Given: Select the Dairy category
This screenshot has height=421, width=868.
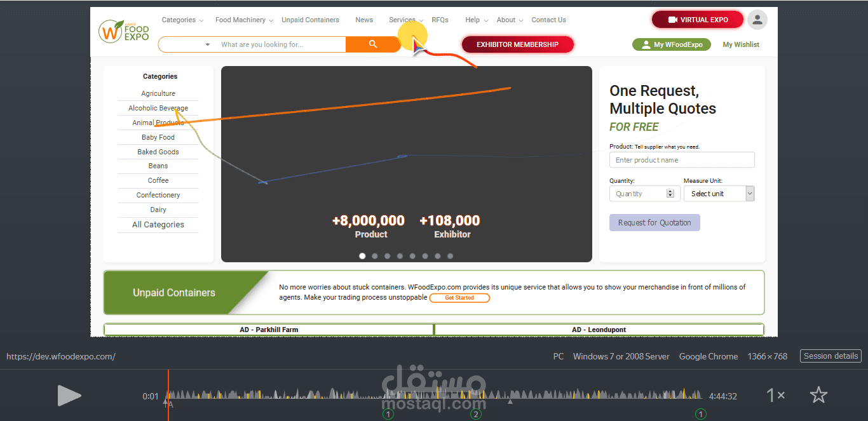Looking at the screenshot, I should (158, 210).
